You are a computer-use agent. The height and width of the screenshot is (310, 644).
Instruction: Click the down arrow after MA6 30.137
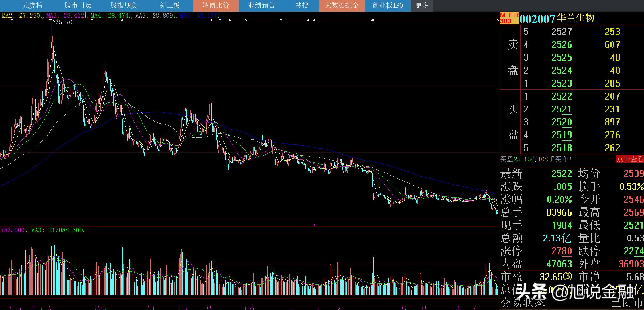219,16
